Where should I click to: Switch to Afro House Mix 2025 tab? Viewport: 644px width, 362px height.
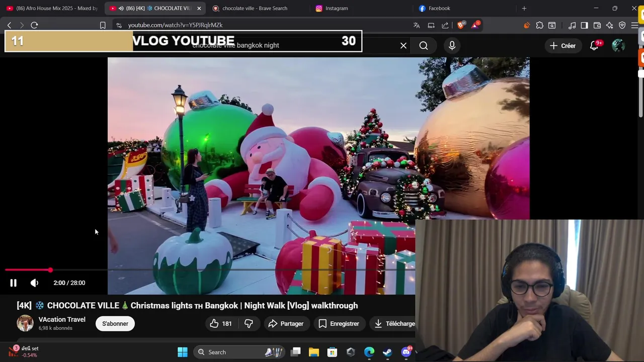[52, 8]
